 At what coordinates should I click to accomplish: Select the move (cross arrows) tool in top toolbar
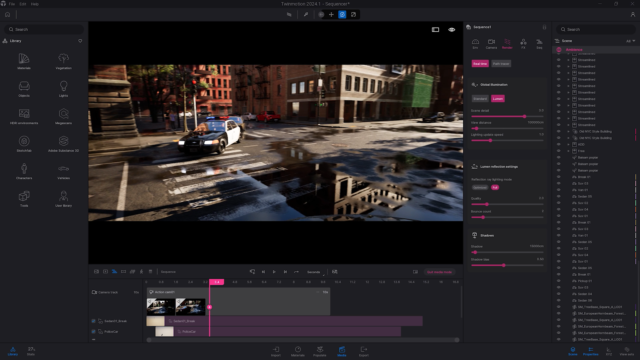331,15
